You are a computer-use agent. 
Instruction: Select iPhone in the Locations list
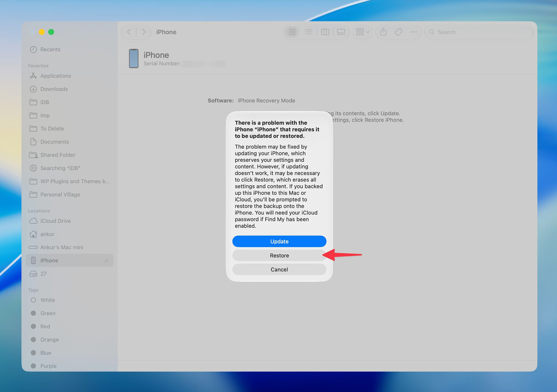click(69, 260)
